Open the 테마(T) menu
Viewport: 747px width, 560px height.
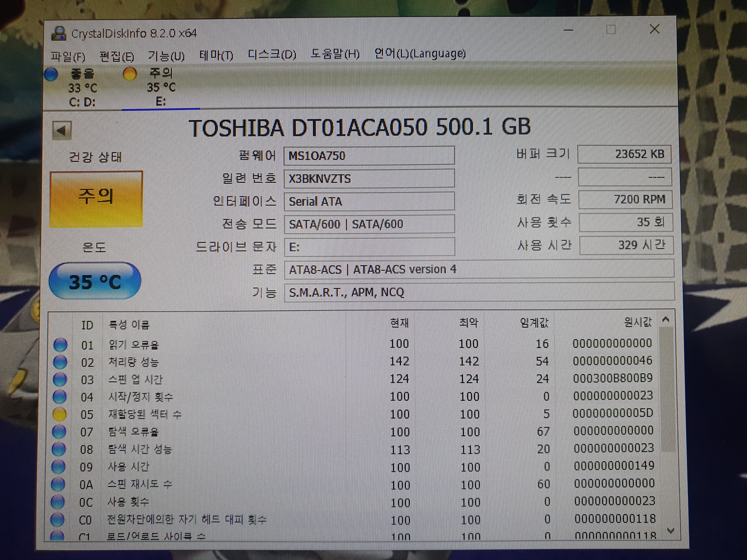tap(216, 55)
